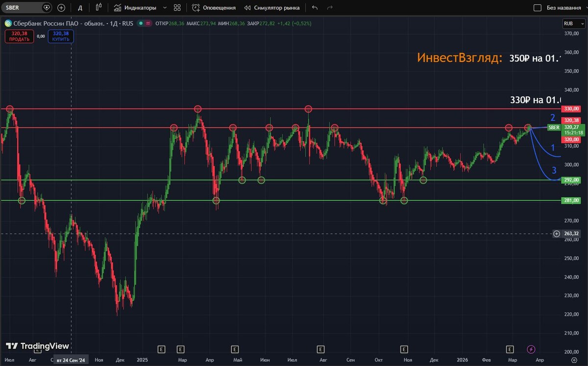Open the Индикаторы indicators menu
This screenshot has width=588, height=366.
[x=135, y=8]
